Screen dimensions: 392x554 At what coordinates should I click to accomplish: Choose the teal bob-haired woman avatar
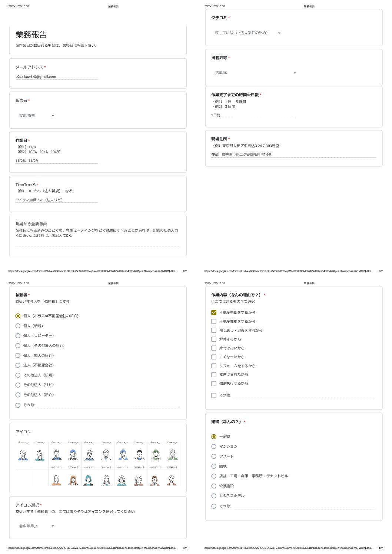88,480
